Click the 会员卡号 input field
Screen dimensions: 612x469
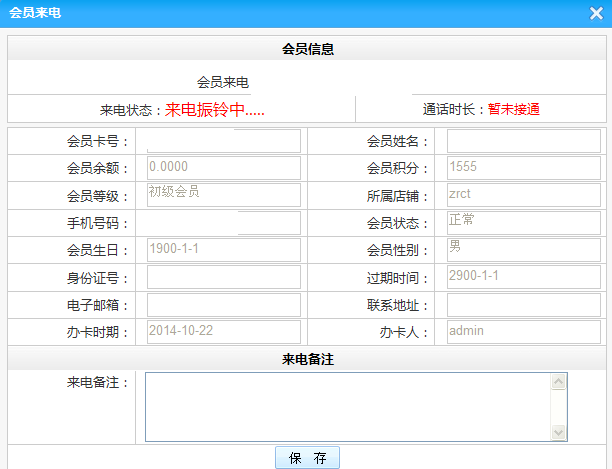click(223, 141)
